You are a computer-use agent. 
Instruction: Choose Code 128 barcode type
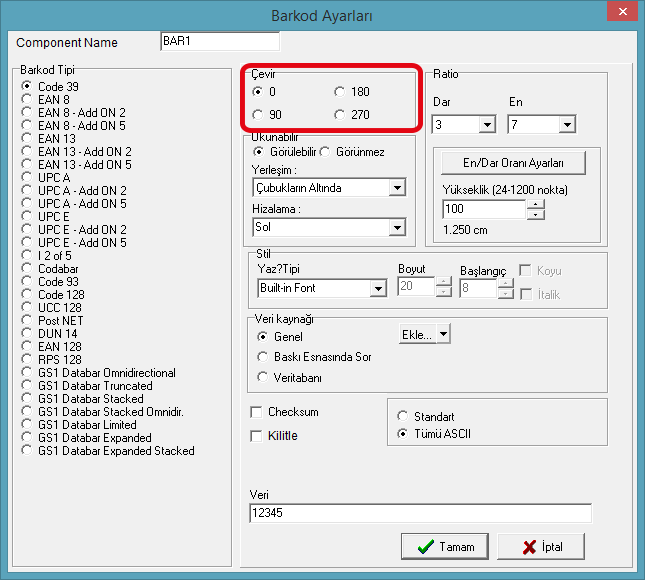click(27, 295)
